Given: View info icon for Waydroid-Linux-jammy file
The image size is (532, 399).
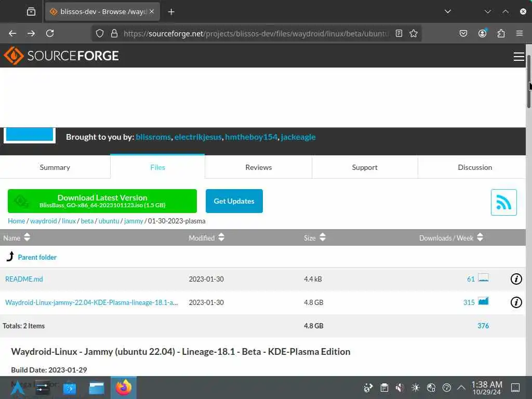Looking at the screenshot, I should click(516, 302).
